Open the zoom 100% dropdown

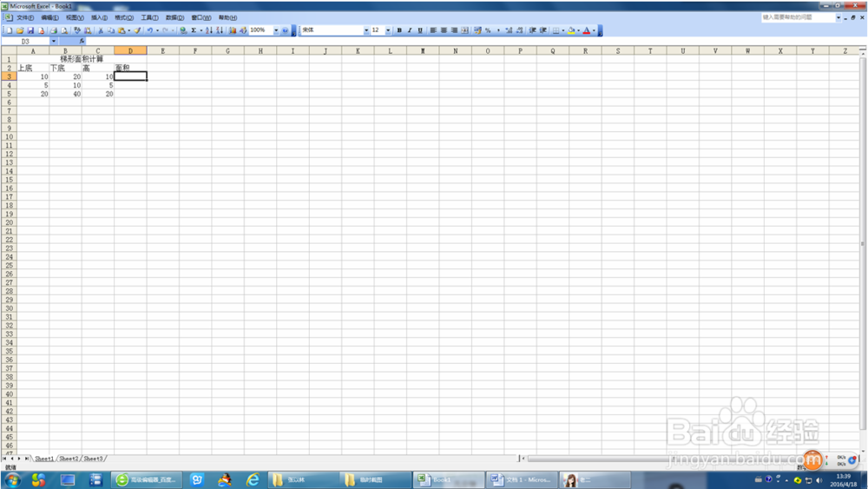pos(276,30)
